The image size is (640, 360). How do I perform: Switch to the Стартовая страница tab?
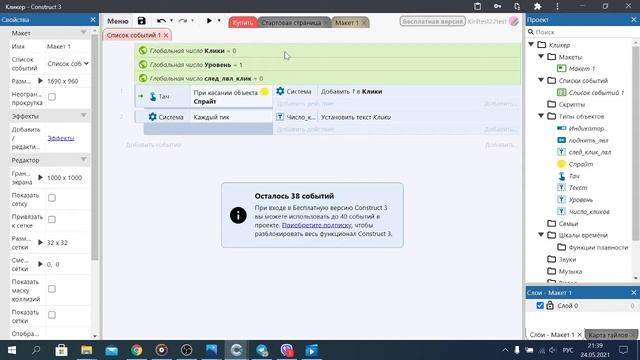pyautogui.click(x=291, y=22)
